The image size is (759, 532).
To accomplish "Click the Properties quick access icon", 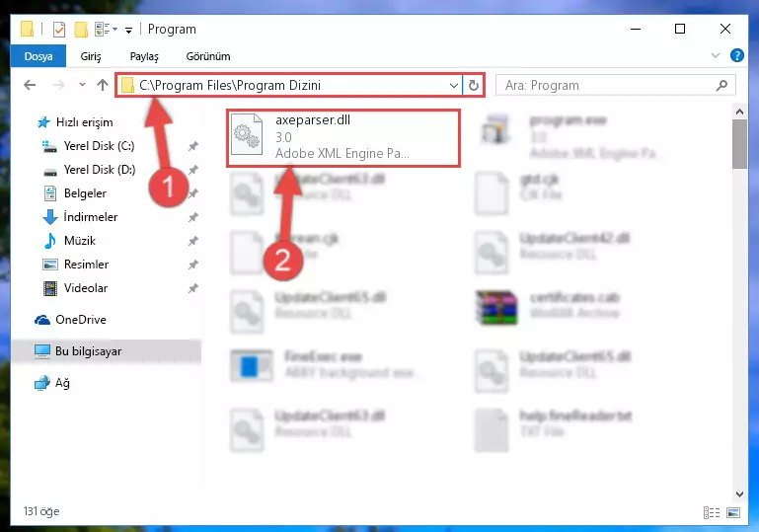I will (x=59, y=30).
